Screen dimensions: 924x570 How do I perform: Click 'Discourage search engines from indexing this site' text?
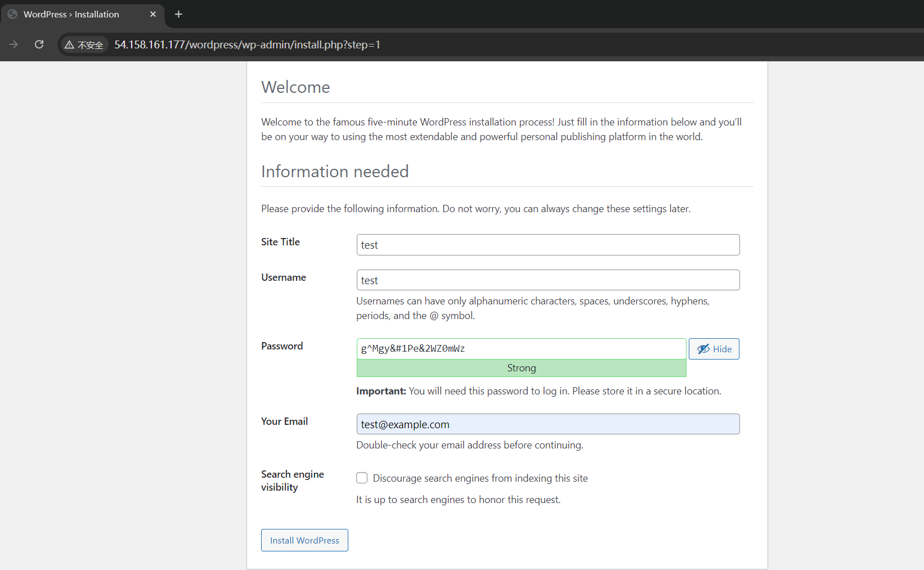pyautogui.click(x=480, y=478)
